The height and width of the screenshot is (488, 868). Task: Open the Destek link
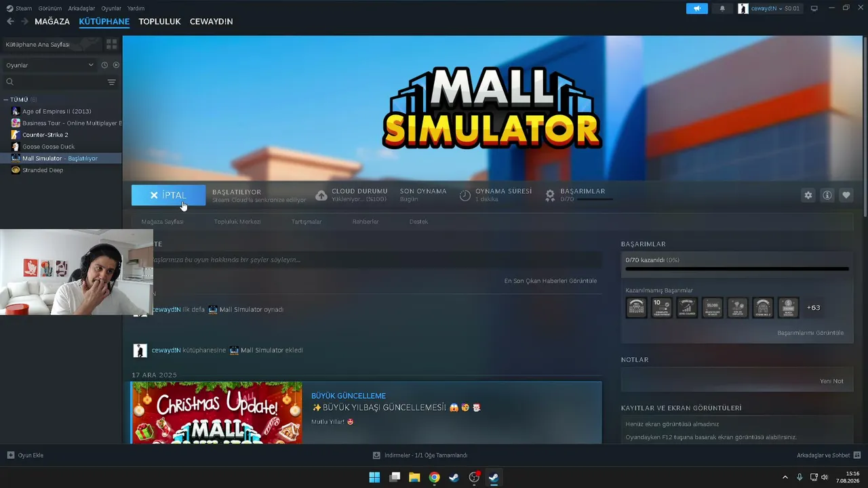418,222
